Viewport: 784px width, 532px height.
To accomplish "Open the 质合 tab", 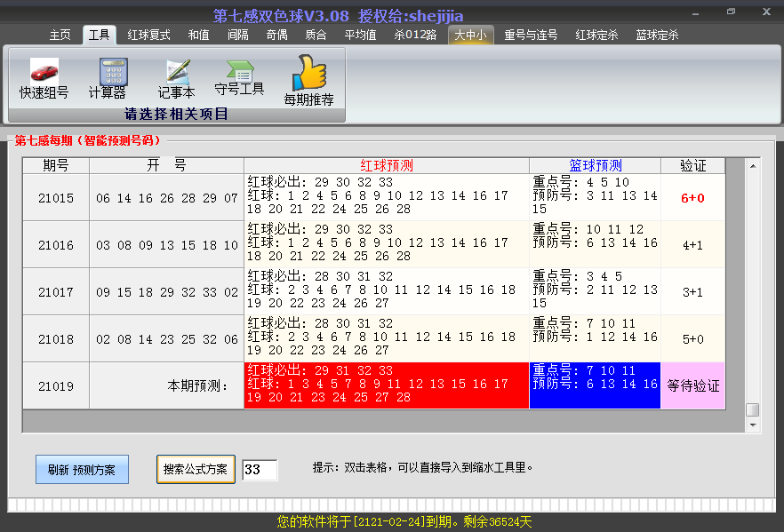I will 316,35.
